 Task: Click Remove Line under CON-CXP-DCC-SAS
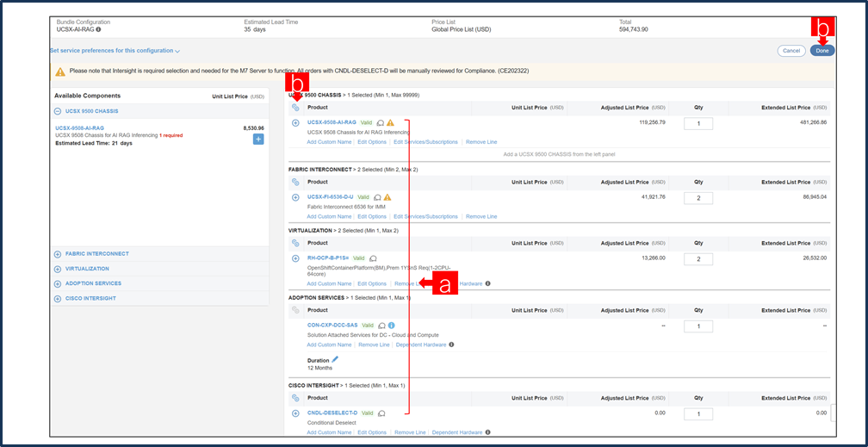(375, 345)
